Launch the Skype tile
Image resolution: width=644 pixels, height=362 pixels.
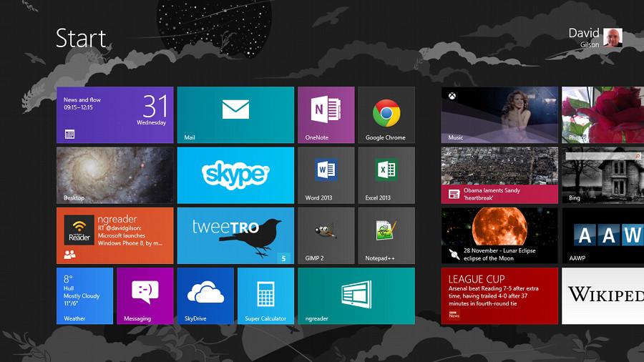click(235, 175)
